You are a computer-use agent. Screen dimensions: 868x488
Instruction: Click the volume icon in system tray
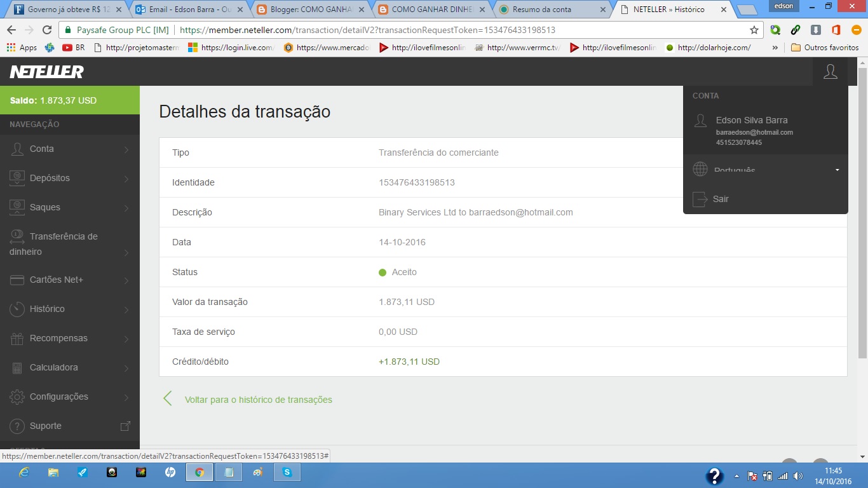(798, 475)
